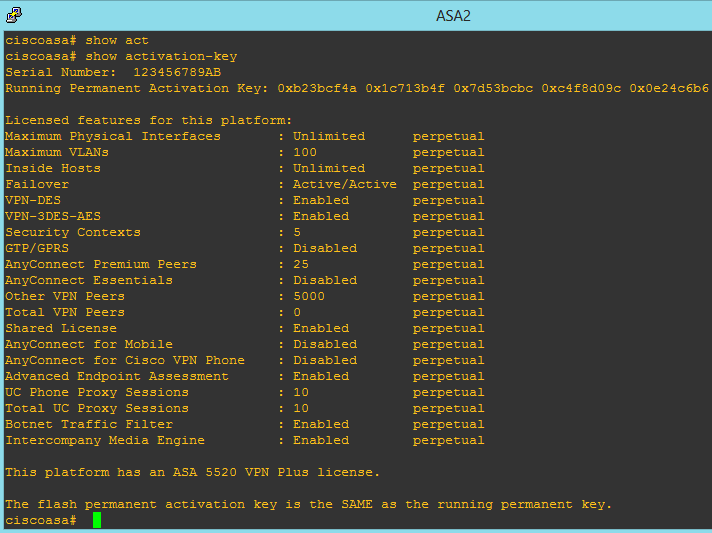Click the 'Botnet Traffic Filter' label
Screen dimensions: 712x533
coord(89,424)
